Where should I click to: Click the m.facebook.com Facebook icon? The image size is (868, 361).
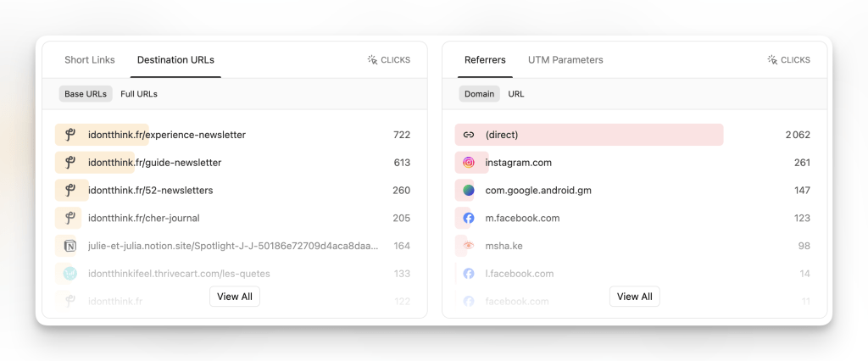click(x=469, y=219)
